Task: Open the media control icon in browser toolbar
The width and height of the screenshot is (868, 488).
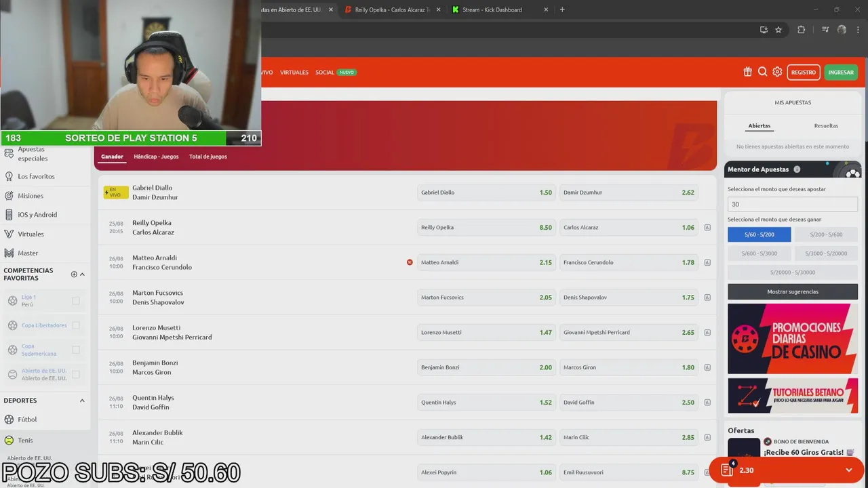Action: point(825,30)
